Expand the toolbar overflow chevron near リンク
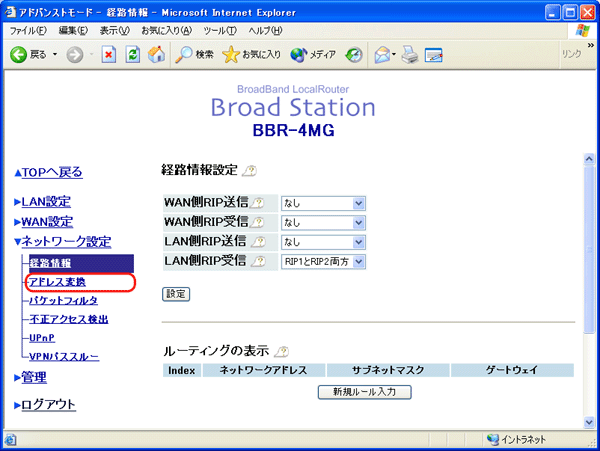This screenshot has width=600, height=451. [590, 45]
